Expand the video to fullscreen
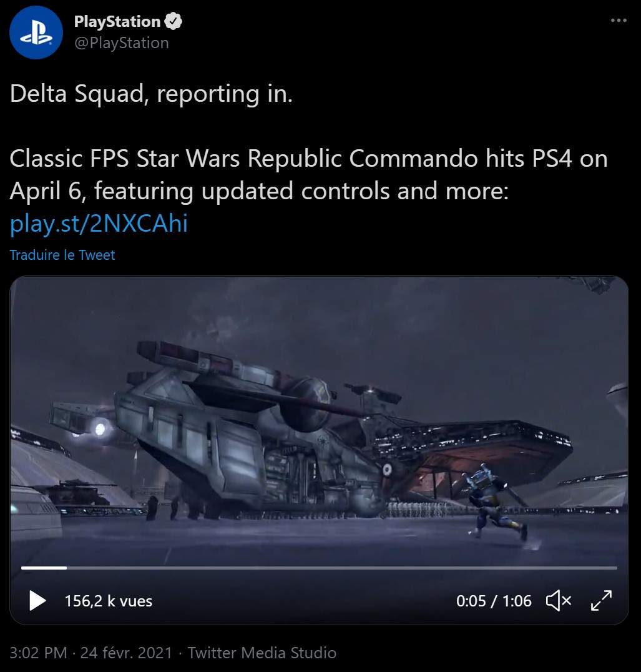This screenshot has width=641, height=672. pyautogui.click(x=601, y=600)
